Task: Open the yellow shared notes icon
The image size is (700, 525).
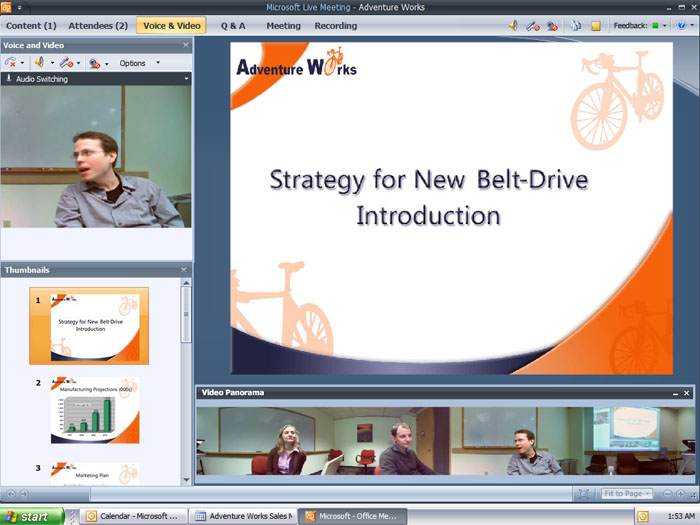Action: pos(596,26)
